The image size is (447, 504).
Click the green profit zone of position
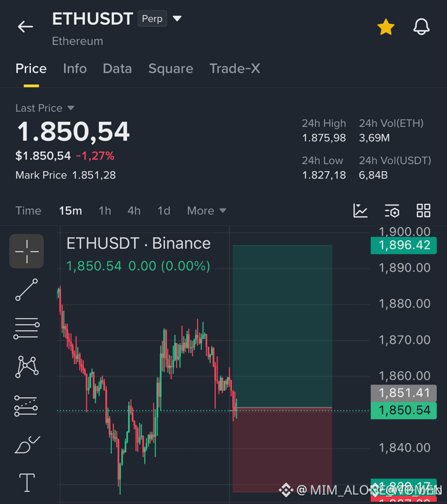click(282, 326)
